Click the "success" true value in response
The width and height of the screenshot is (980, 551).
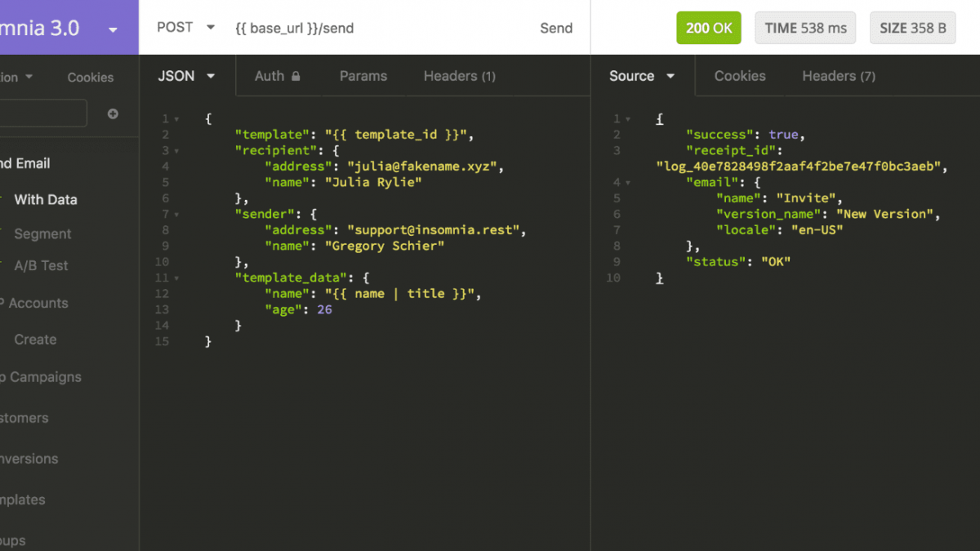[x=784, y=135]
